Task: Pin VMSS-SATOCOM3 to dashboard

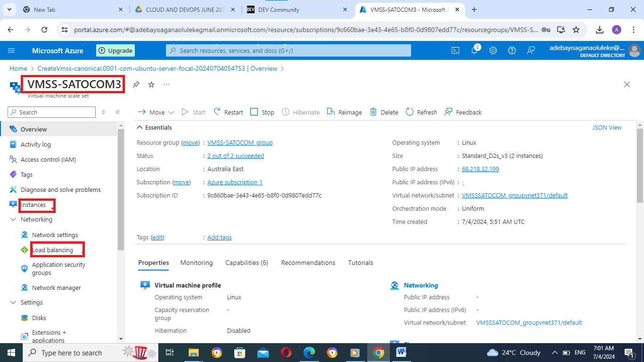Action: (136, 84)
